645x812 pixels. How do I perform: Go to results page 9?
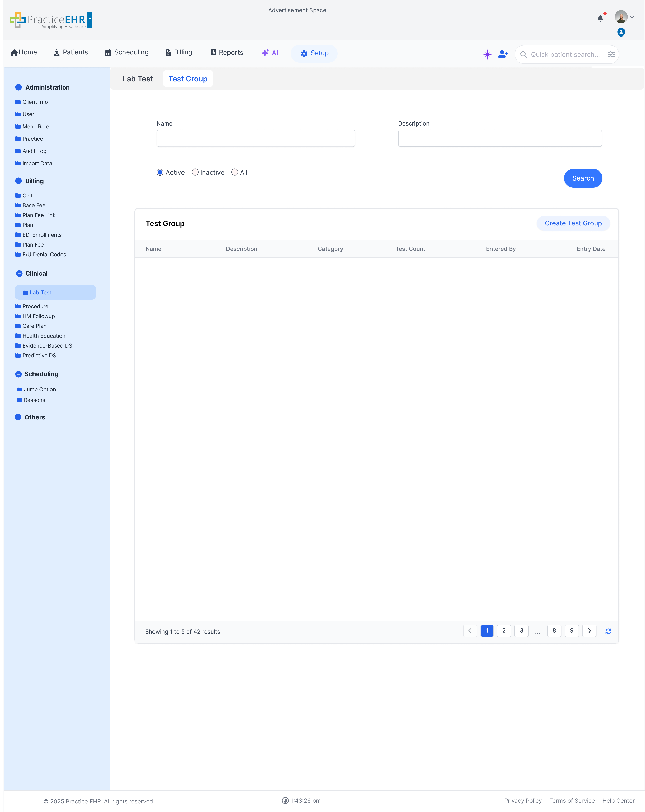click(x=572, y=631)
